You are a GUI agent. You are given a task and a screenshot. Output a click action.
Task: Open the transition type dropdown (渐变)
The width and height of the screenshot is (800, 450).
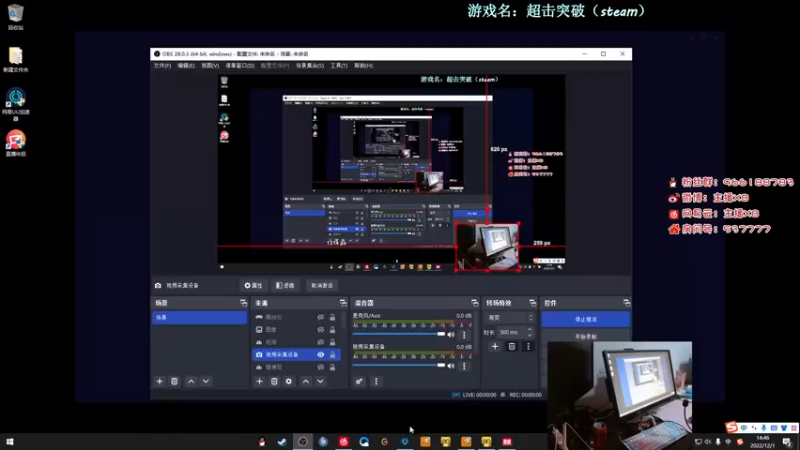click(510, 317)
